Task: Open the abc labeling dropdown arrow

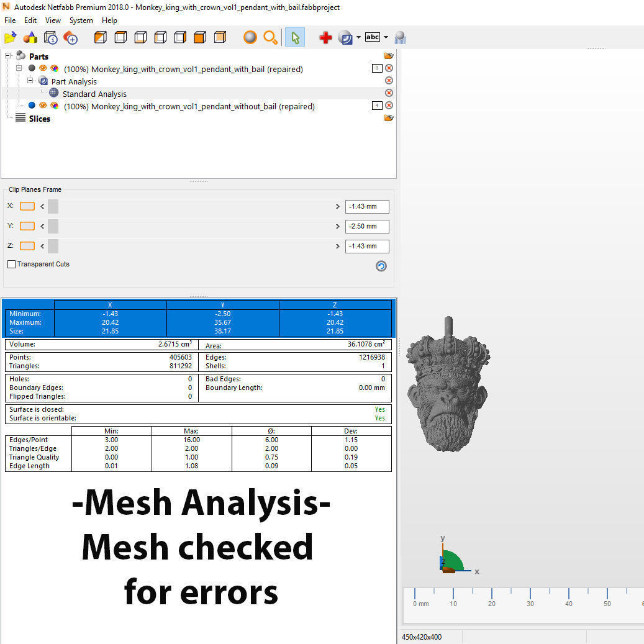Action: [x=386, y=37]
